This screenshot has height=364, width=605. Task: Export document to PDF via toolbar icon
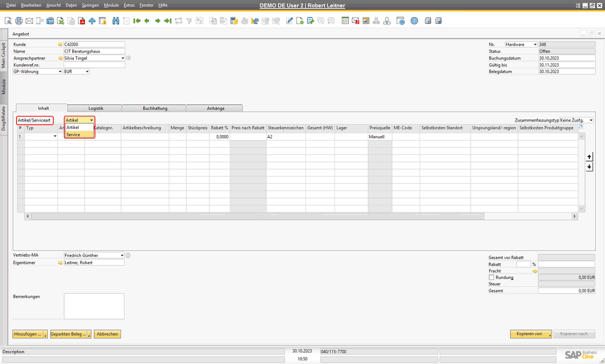(81, 21)
